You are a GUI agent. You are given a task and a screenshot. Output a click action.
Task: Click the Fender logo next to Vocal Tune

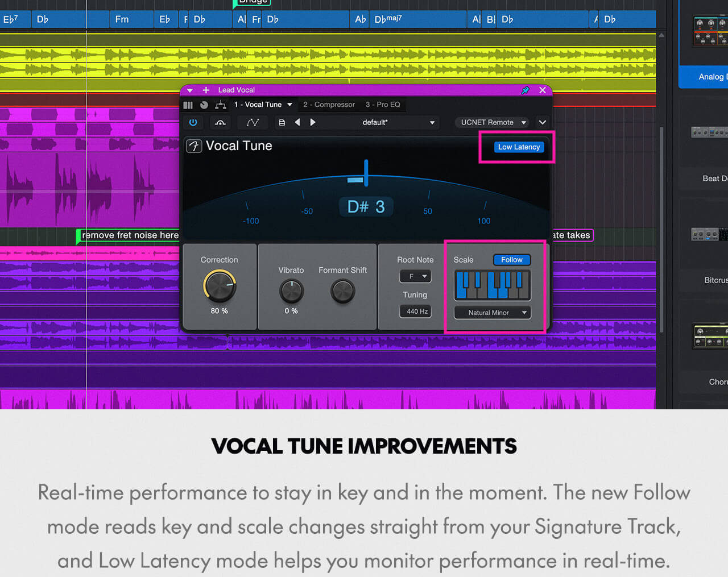point(194,146)
